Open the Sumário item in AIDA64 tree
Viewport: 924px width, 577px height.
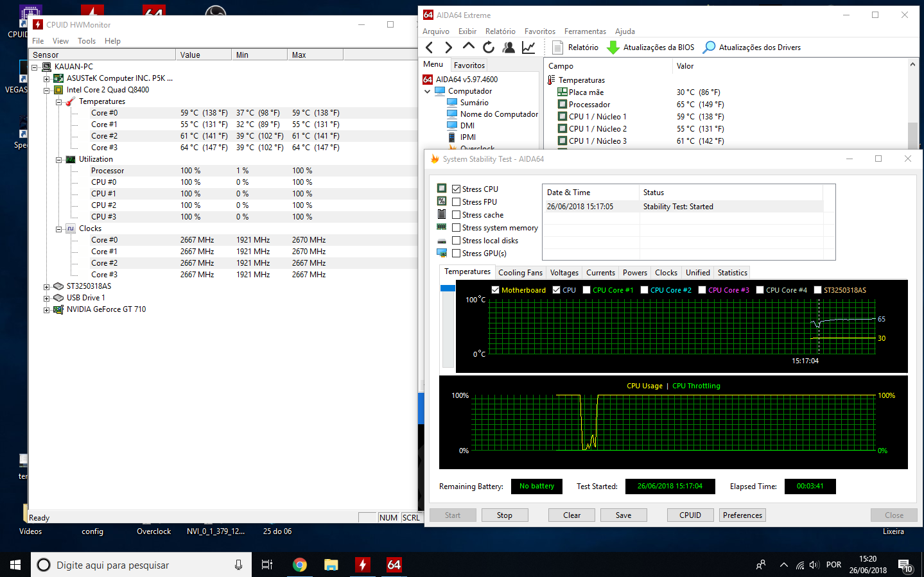474,103
